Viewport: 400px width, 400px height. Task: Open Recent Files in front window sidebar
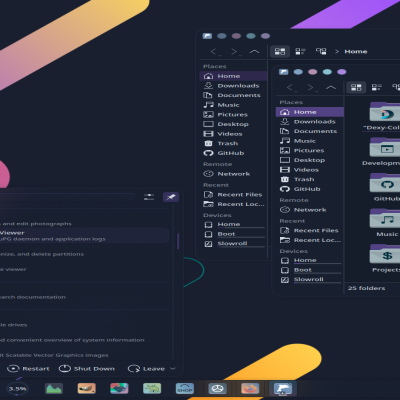(310, 230)
